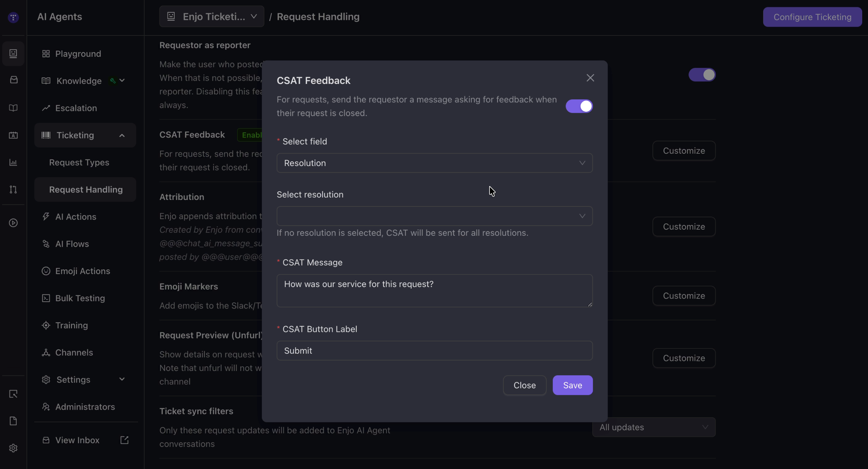Viewport: 868px width, 469px height.
Task: Click the open-book icon in left rail
Action: pos(13,108)
